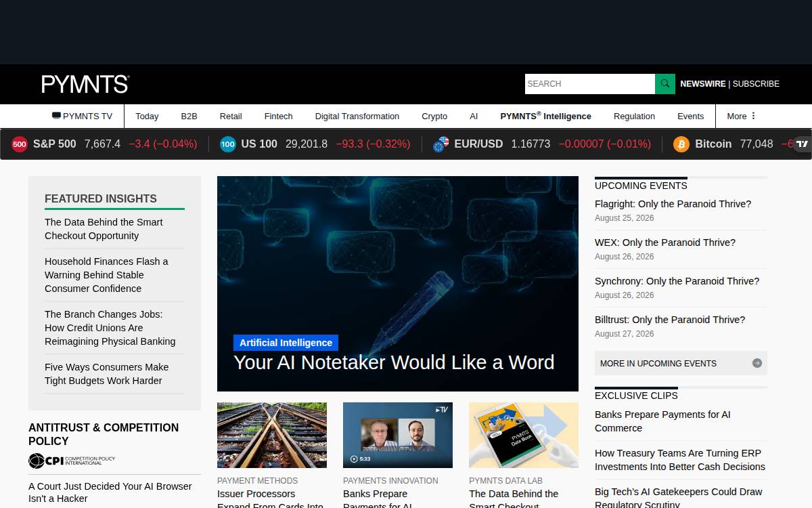The width and height of the screenshot is (812, 508).
Task: Click ANTITRUST & COMPETITION POLICY heading
Action: coord(104,434)
